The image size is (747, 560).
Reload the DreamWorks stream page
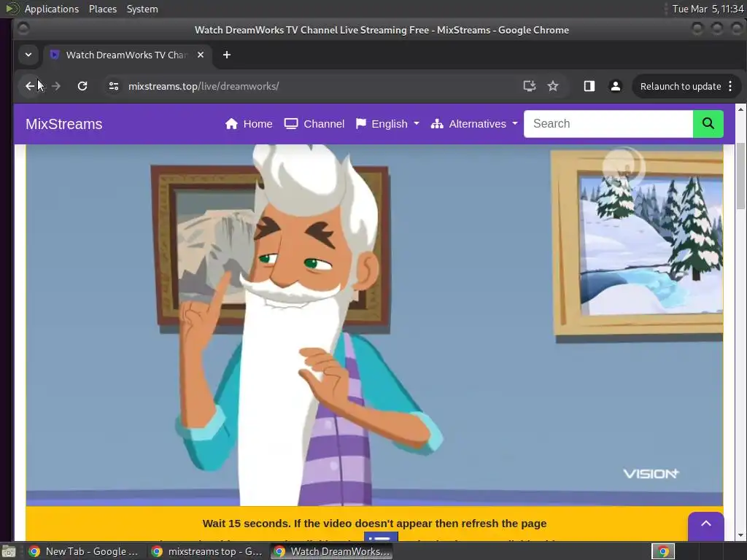[82, 86]
